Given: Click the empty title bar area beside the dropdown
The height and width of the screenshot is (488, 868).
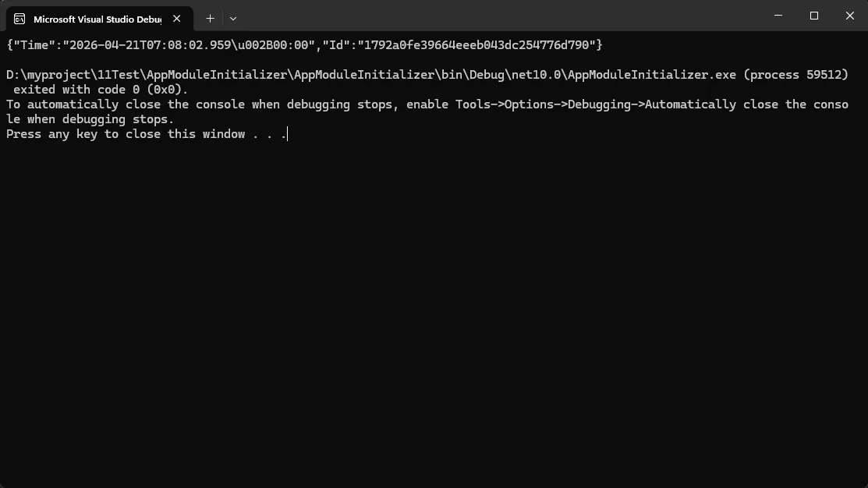Looking at the screenshot, I should [498, 16].
